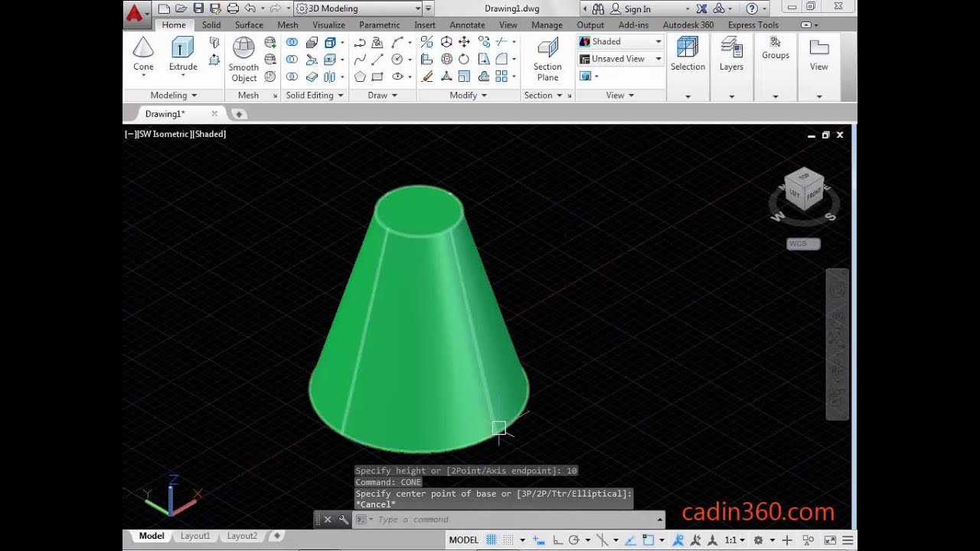The image size is (980, 551).
Task: Click the View panel folder icon
Action: [x=819, y=47]
